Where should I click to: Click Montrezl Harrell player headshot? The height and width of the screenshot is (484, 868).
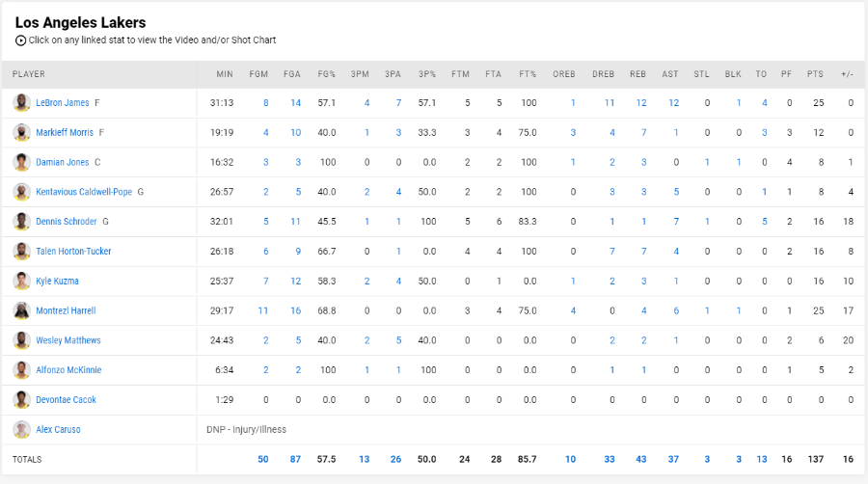pos(21,310)
